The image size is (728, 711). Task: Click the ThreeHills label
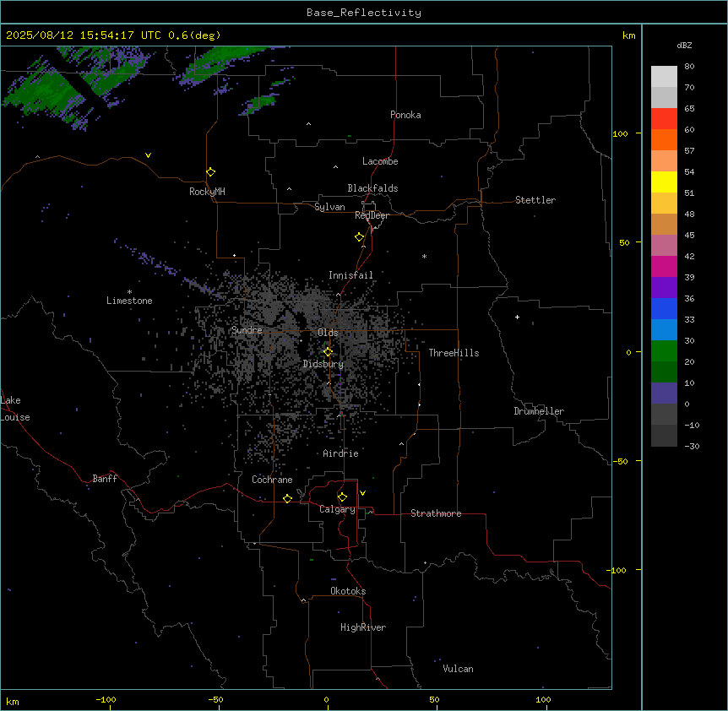[454, 353]
